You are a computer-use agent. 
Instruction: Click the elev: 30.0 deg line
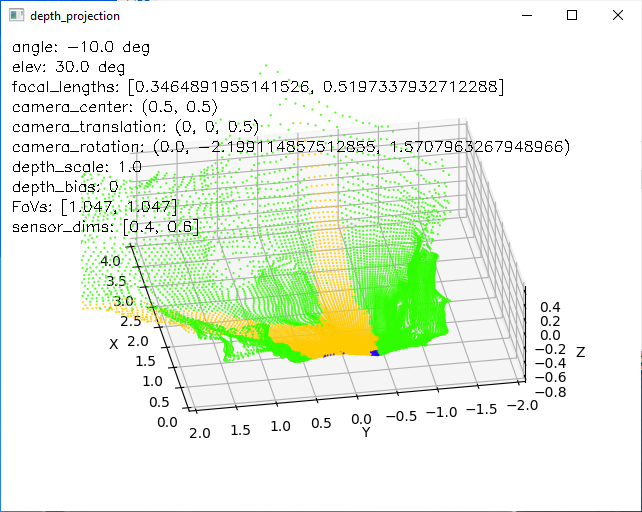pyautogui.click(x=68, y=67)
